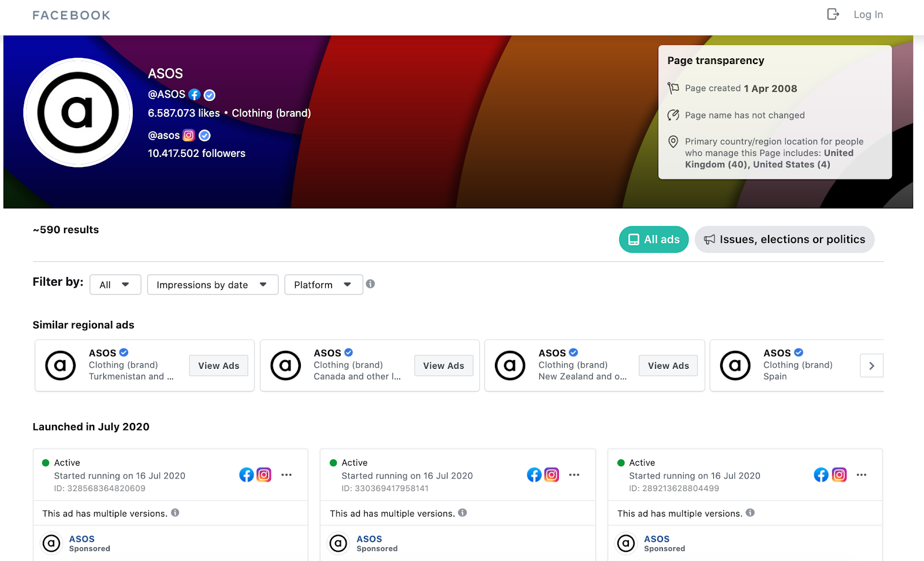
Task: View Ads for ASOS Canada card
Action: (x=444, y=366)
